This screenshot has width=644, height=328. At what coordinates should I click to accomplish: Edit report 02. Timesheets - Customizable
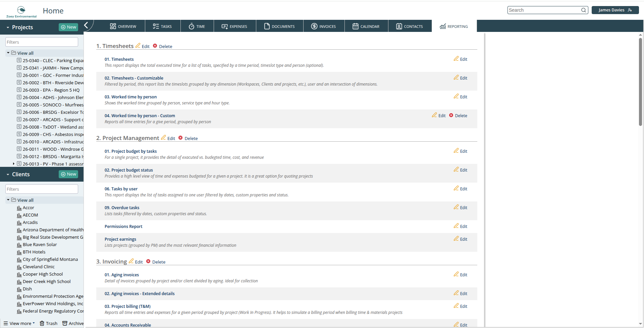[x=461, y=78]
